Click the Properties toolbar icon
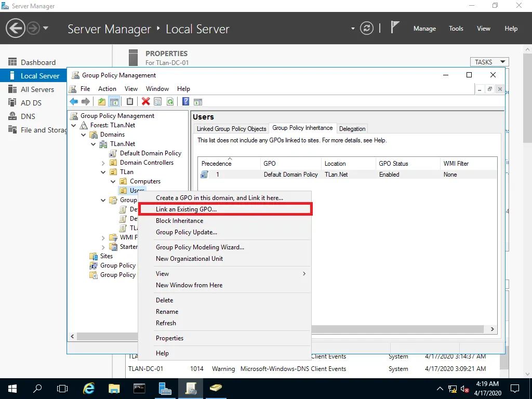Screen dimensions: 532x399 [x=158, y=102]
